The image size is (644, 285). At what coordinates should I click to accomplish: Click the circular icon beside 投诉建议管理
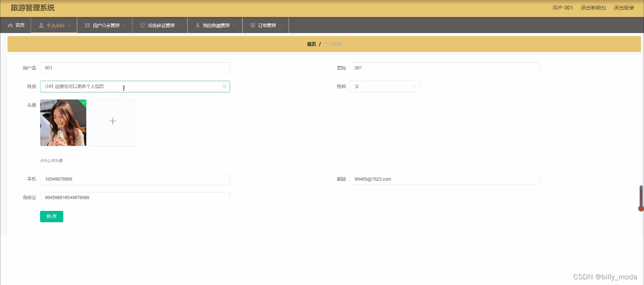pos(142,25)
